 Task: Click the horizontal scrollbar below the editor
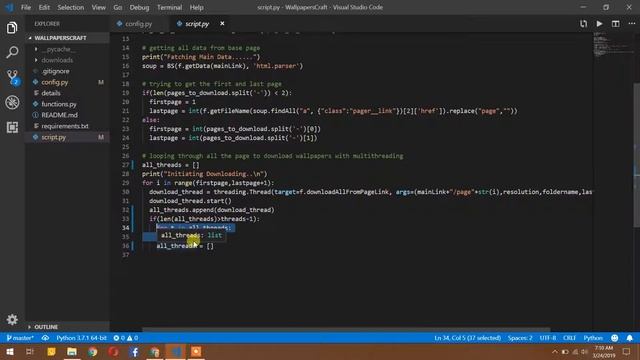(x=346, y=329)
